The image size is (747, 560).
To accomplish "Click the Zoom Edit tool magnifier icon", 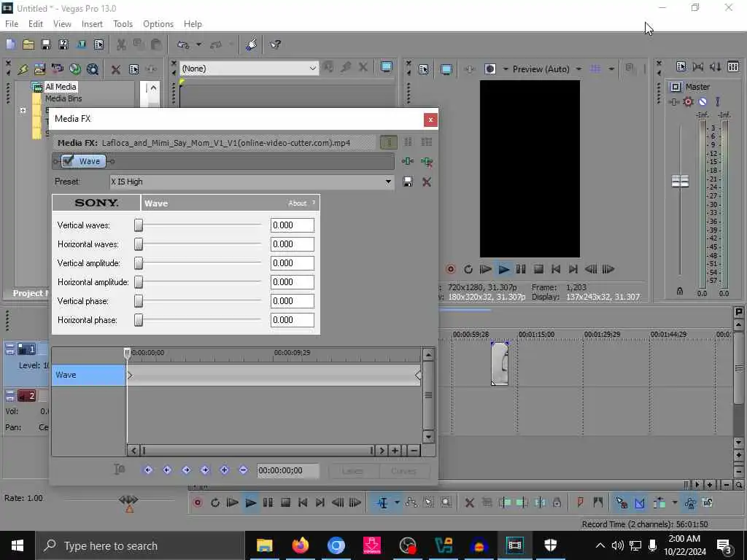I will click(x=446, y=503).
